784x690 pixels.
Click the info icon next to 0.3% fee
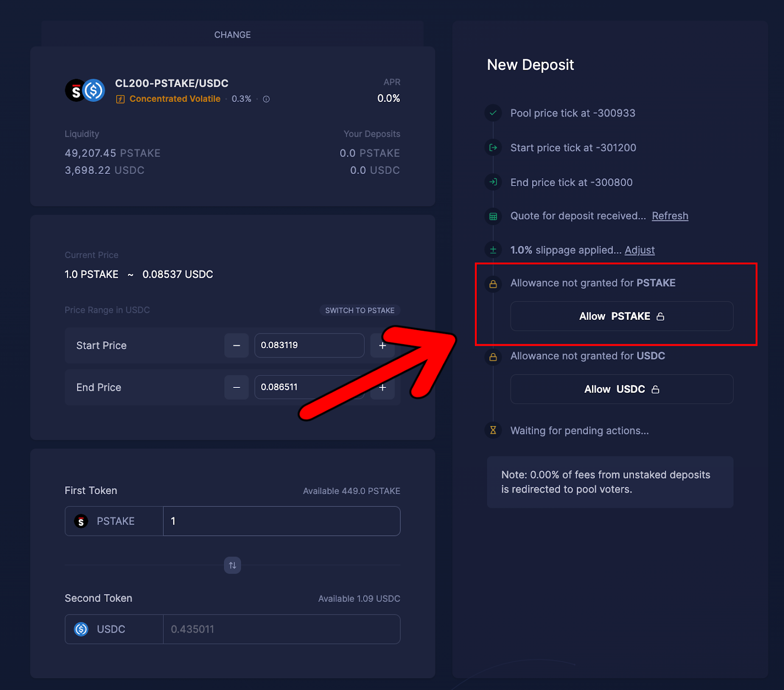click(266, 99)
